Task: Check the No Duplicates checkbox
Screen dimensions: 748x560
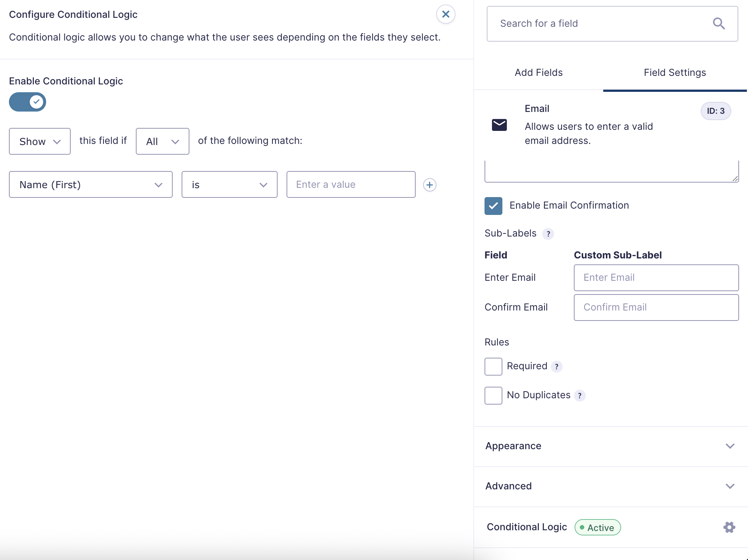Action: (x=493, y=395)
